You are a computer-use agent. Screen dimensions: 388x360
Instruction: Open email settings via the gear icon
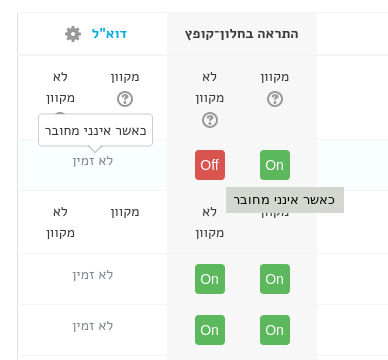(73, 34)
